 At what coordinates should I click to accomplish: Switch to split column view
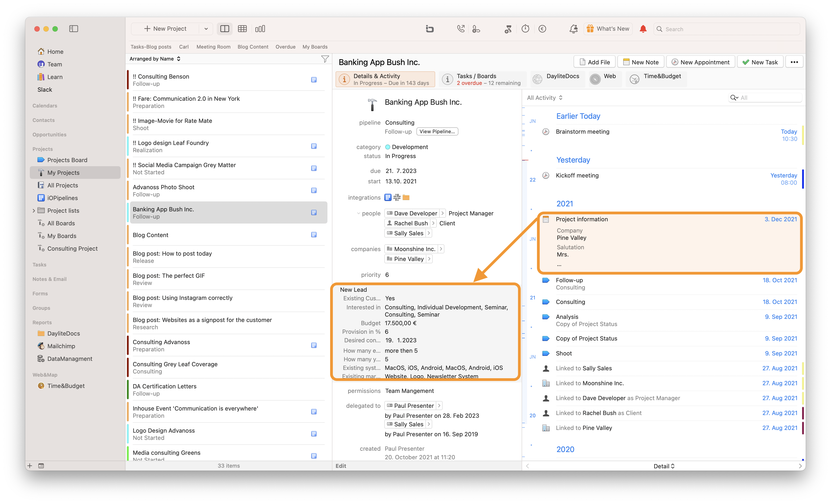click(x=225, y=29)
